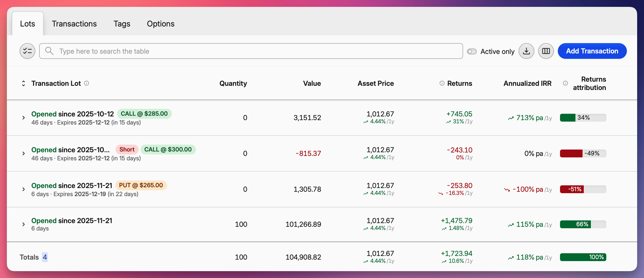This screenshot has width=644, height=278.
Task: Click the sort arrows on Transaction Lot column
Action: point(23,83)
